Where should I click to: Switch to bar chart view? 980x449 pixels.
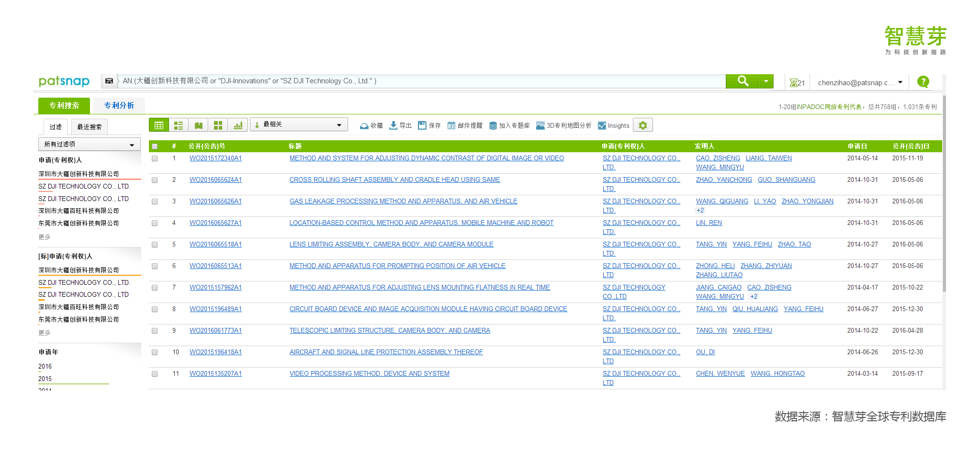(x=238, y=125)
